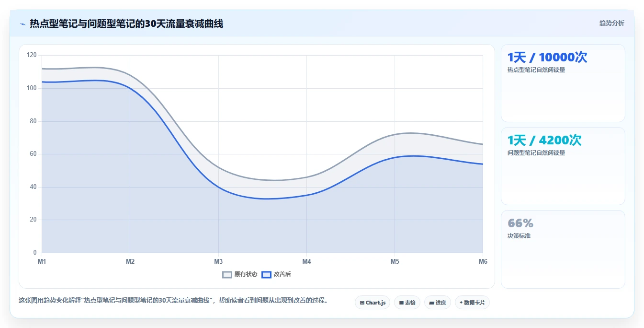
Task: Click the blue 改善后 legend color box
Action: pos(266,274)
